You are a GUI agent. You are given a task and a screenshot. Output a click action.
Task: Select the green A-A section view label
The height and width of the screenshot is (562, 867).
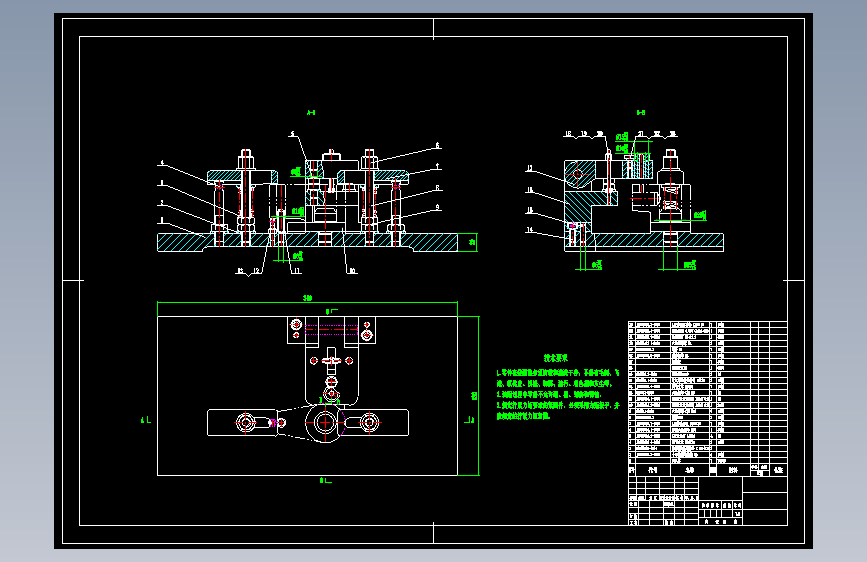click(x=311, y=113)
